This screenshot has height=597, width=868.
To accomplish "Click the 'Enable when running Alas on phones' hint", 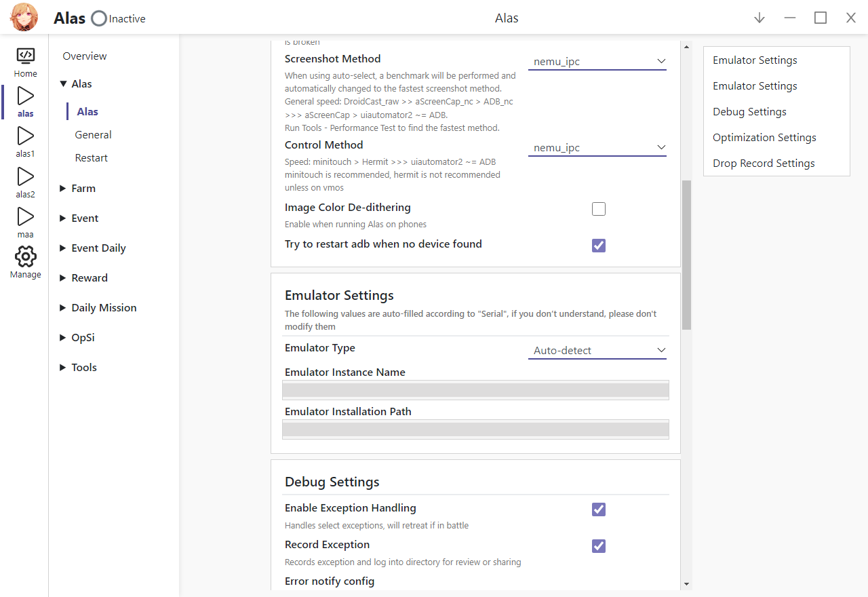I will [355, 225].
